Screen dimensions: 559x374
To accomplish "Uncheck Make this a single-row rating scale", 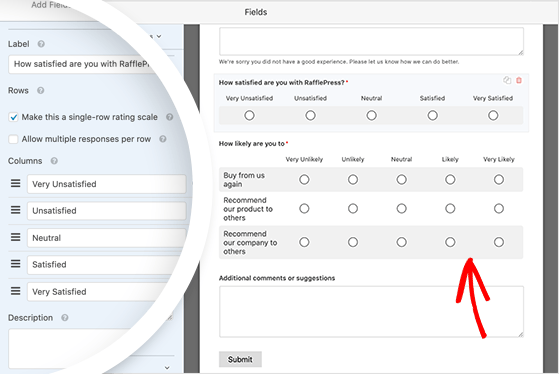I will coord(14,117).
